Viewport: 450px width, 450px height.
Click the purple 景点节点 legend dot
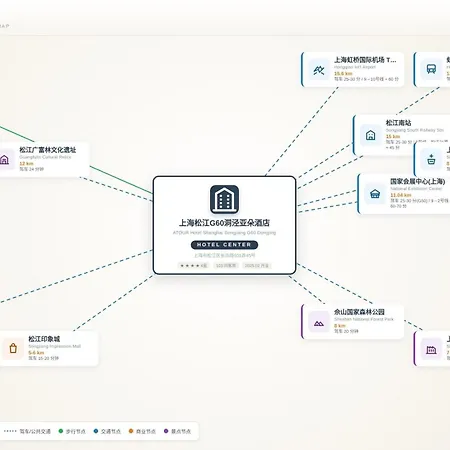pos(166,431)
